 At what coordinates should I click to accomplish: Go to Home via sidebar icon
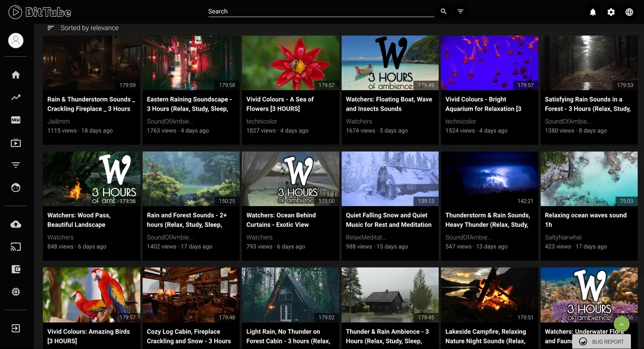click(16, 74)
